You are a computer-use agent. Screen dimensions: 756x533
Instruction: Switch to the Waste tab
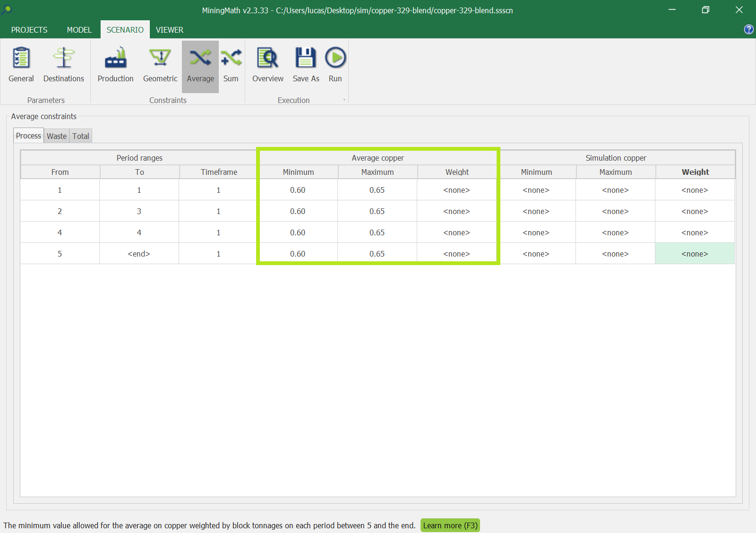(57, 136)
